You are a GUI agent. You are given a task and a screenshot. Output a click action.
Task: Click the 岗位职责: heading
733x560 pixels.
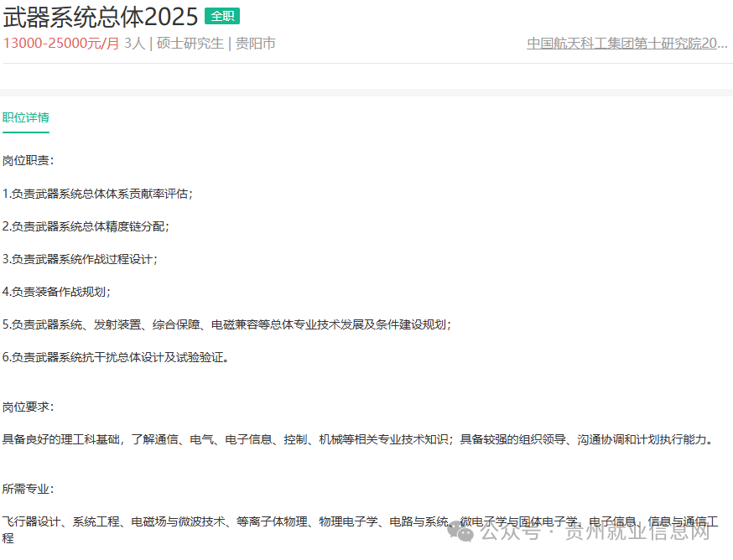point(28,161)
